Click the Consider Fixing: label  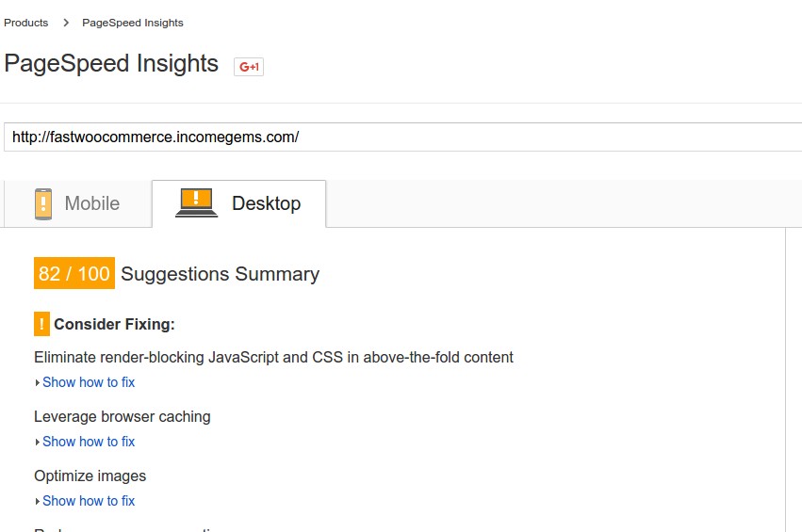pyautogui.click(x=115, y=325)
